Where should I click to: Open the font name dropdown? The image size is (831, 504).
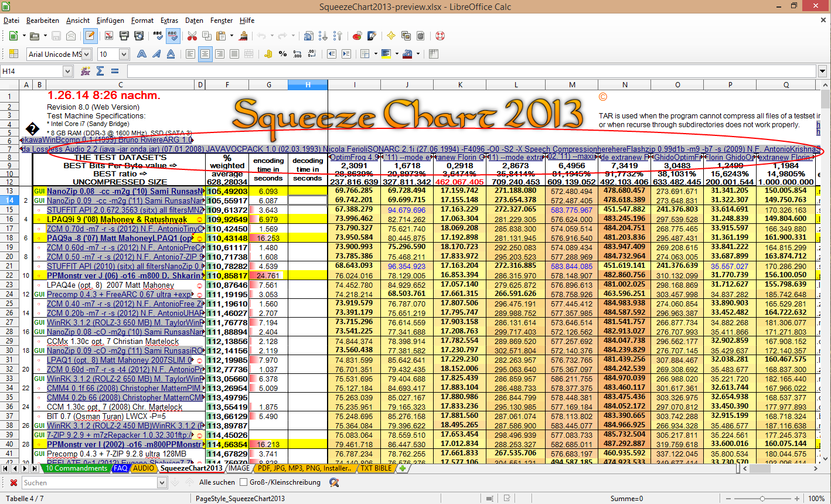click(87, 55)
